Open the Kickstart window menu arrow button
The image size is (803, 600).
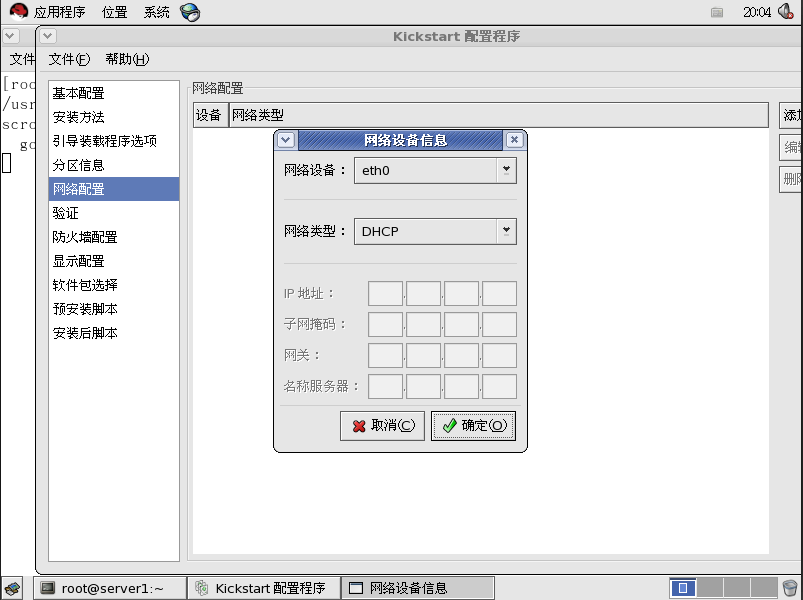coord(48,36)
